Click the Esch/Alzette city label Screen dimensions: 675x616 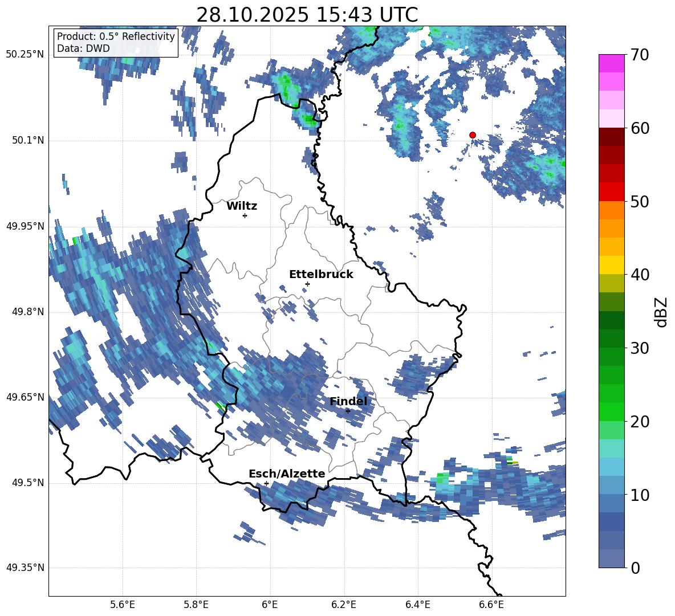click(287, 474)
